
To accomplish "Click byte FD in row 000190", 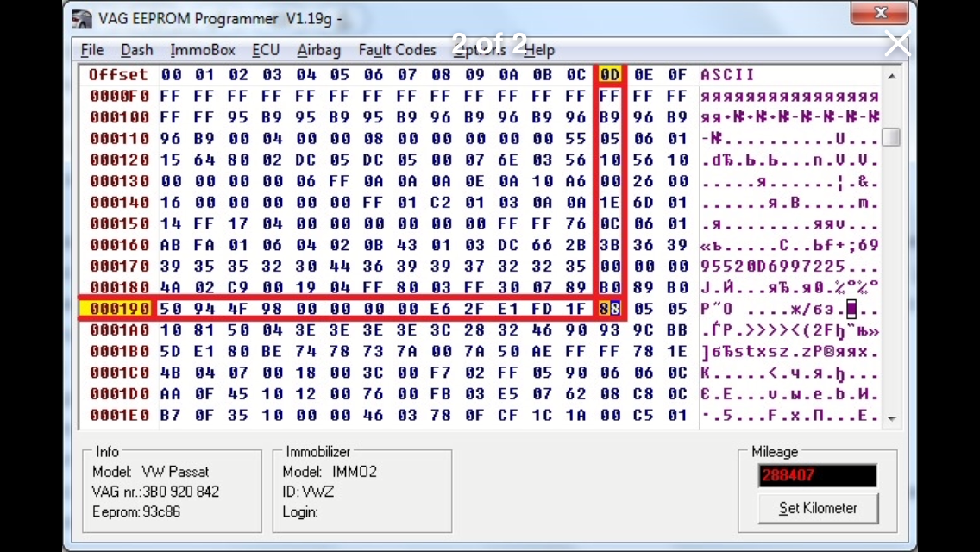I will (542, 309).
